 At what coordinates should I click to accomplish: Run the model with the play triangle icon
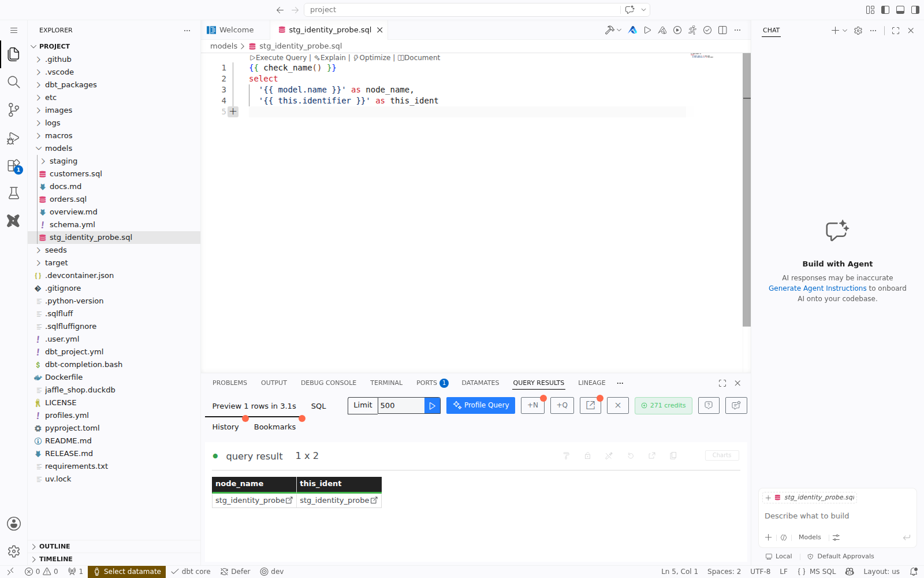pos(647,30)
